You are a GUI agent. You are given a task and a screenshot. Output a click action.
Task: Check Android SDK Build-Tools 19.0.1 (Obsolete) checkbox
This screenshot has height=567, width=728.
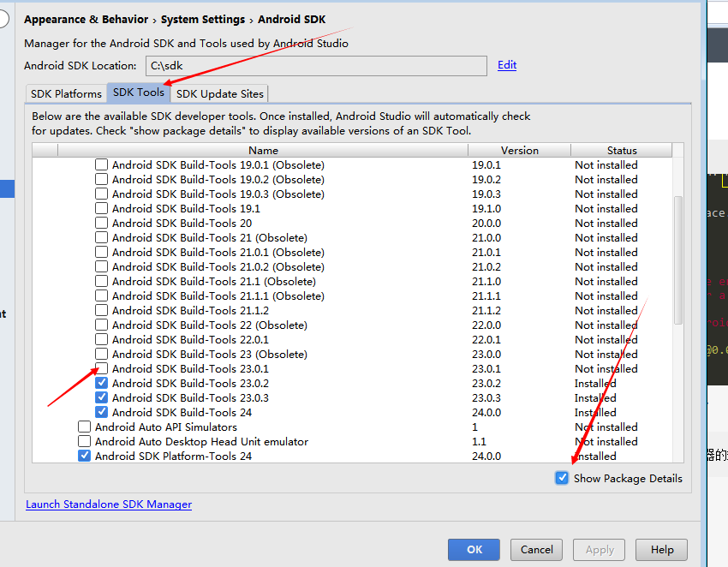101,164
